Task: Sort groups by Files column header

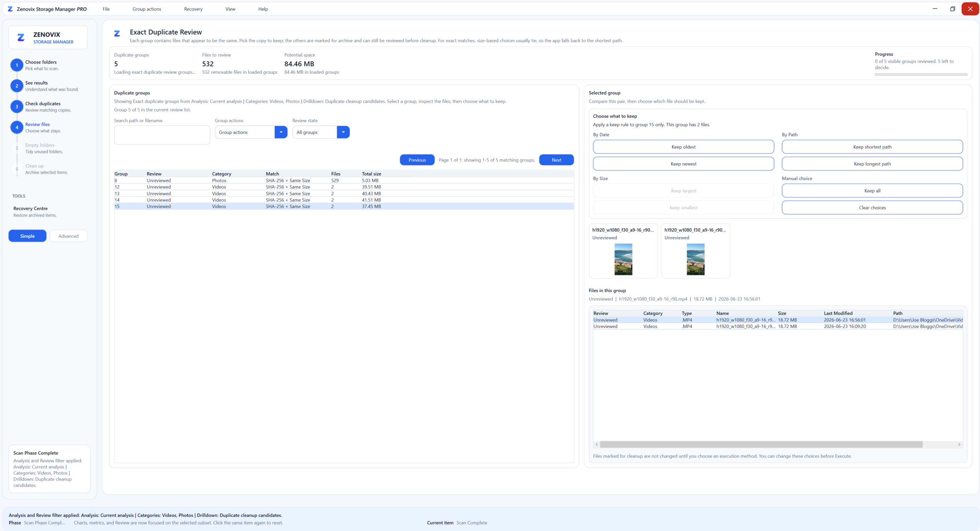Action: point(336,174)
